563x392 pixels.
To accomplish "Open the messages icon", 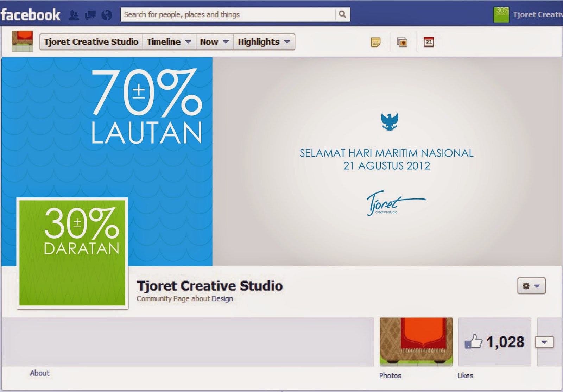I will (90, 15).
